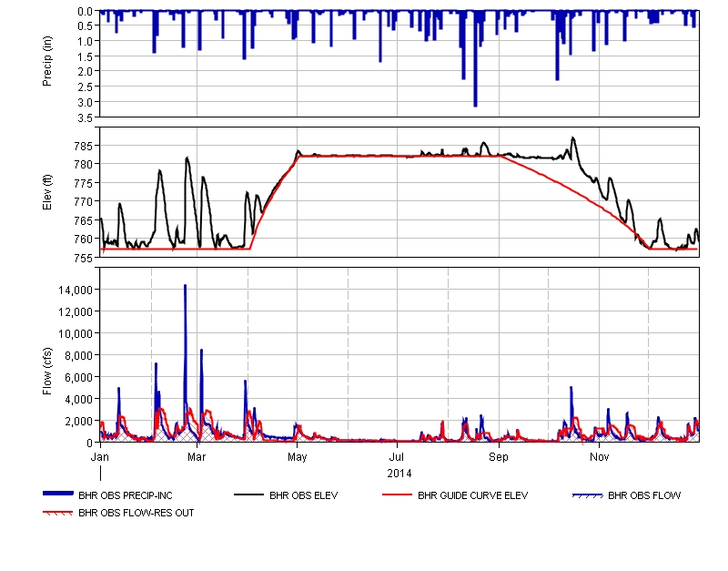Click the Nov label on time axis
The image size is (728, 571).
point(599,457)
